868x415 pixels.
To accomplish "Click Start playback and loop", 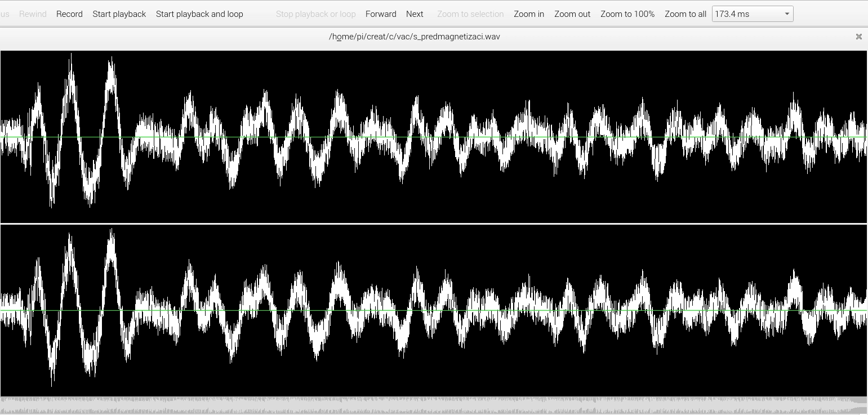I will pos(199,14).
